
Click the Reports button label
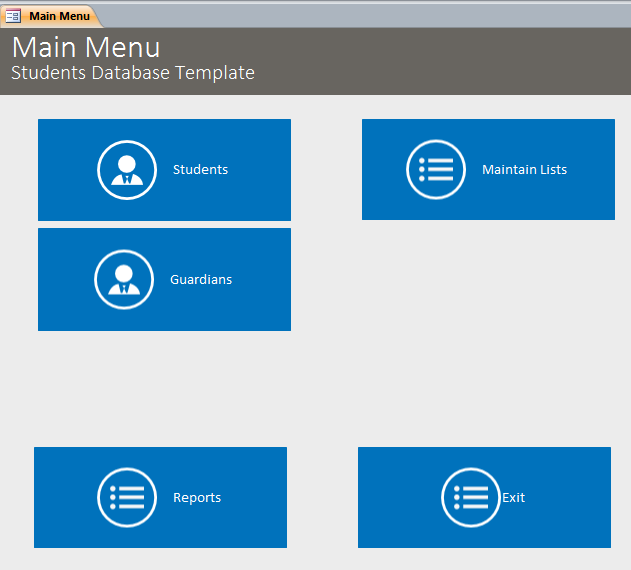[x=197, y=498]
